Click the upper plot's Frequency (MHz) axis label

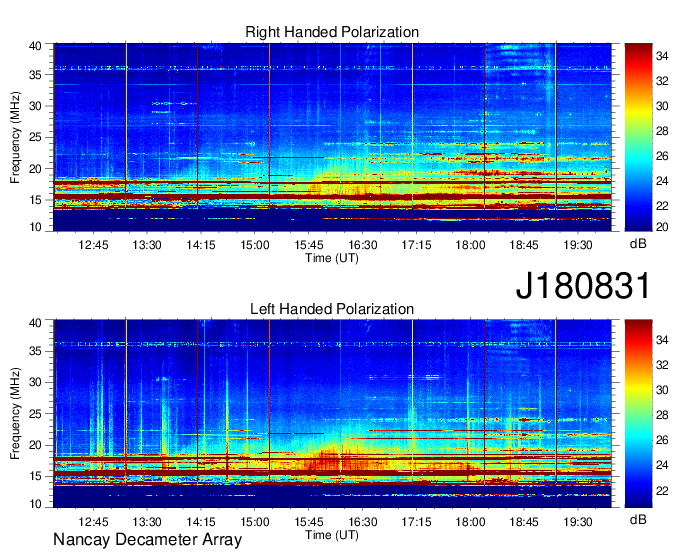pos(15,137)
